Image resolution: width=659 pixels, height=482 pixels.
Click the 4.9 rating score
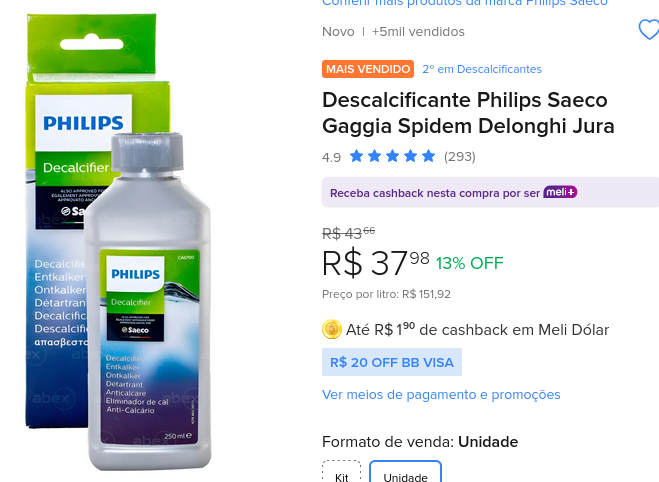(x=332, y=157)
